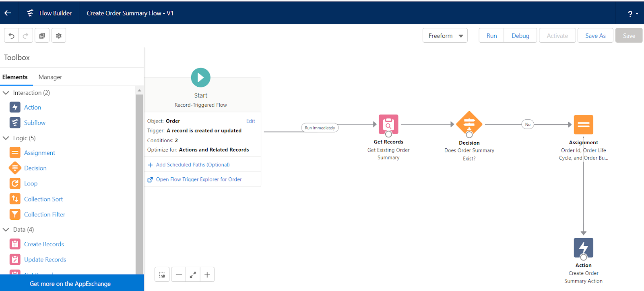Click the Update Records label

point(45,260)
